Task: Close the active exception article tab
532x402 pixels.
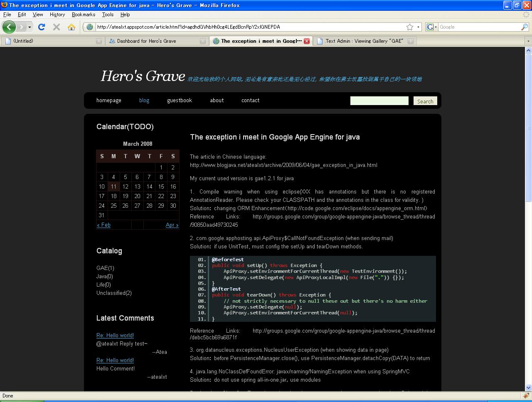Action: (x=307, y=41)
